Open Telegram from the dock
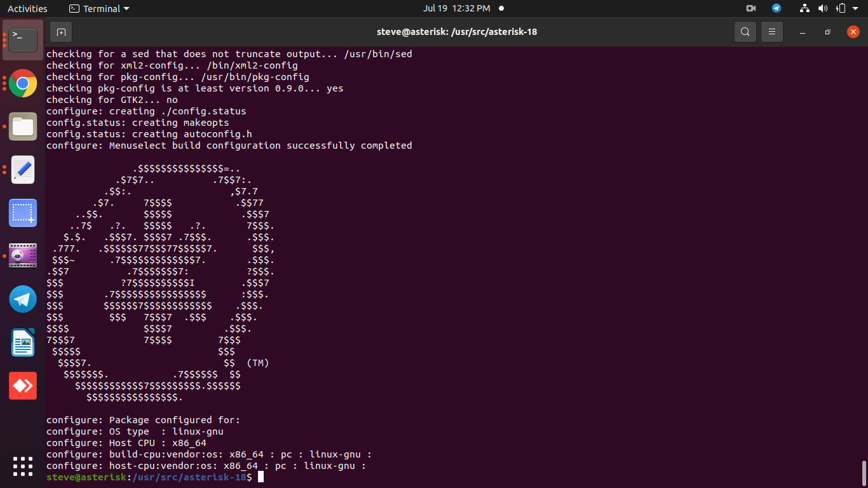The width and height of the screenshot is (868, 488). [x=23, y=299]
